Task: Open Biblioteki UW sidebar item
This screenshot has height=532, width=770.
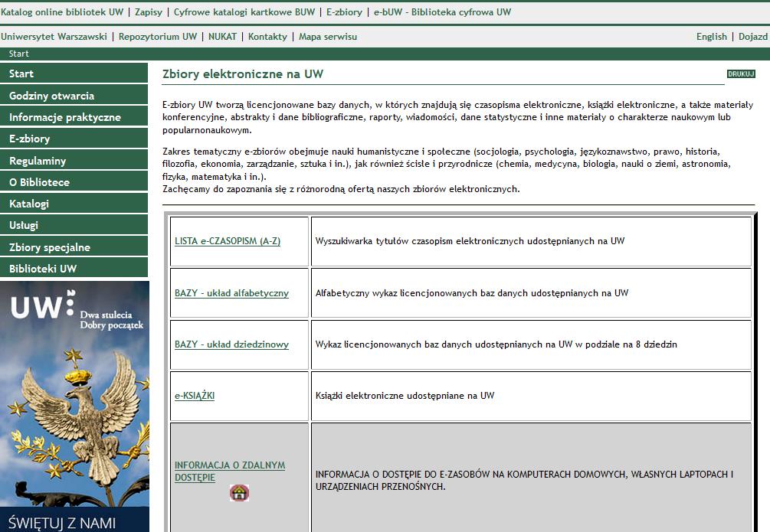Action: (x=74, y=269)
